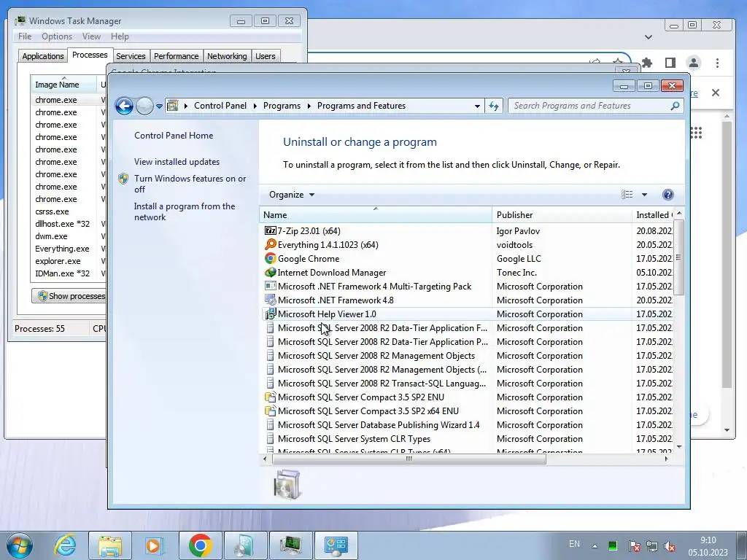The height and width of the screenshot is (560, 747).
Task: Click the Everything 1.4.1.1023 magnifier icon
Action: point(270,245)
